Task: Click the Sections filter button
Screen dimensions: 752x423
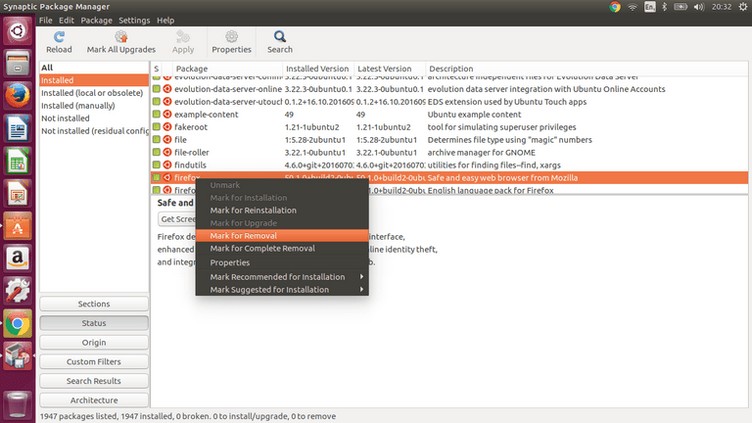Action: coord(94,304)
